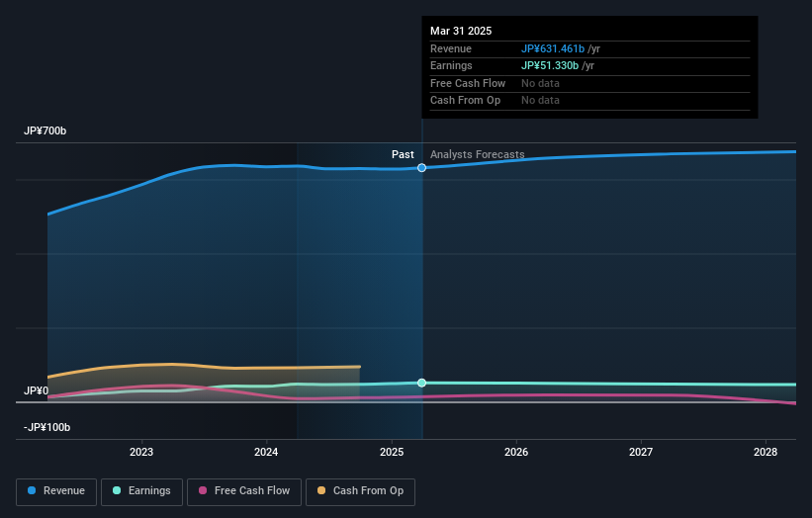The image size is (812, 518).
Task: Click the 2027 x-axis label
Action: [641, 453]
